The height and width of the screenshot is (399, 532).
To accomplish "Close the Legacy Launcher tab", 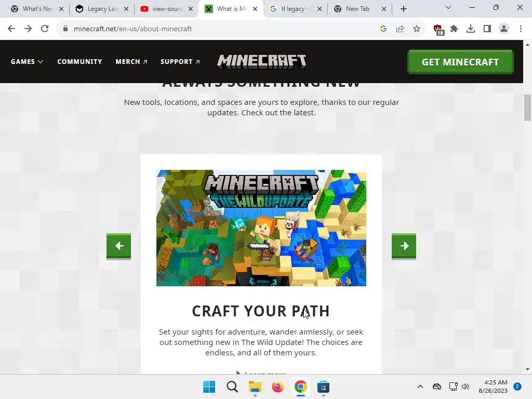I will (126, 9).
